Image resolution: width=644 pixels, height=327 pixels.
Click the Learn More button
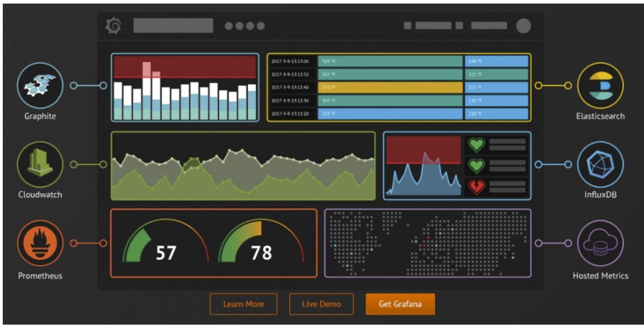[243, 304]
